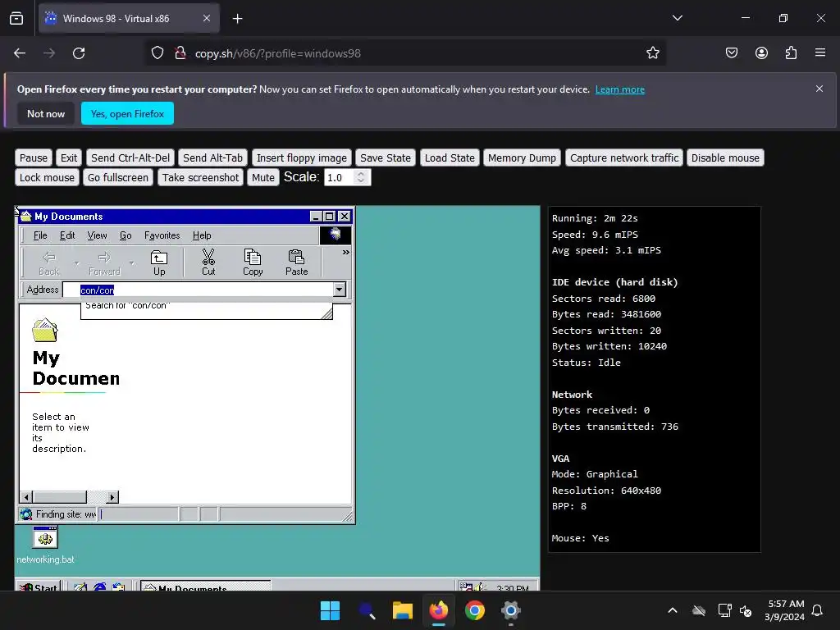Open File Explorer from host taskbar
Image resolution: width=840 pixels, height=630 pixels.
[x=402, y=610]
